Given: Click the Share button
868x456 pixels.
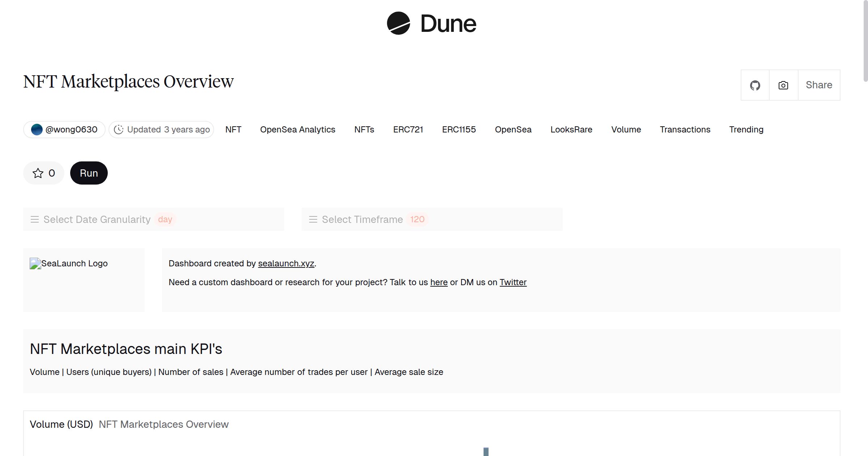Looking at the screenshot, I should click(819, 85).
